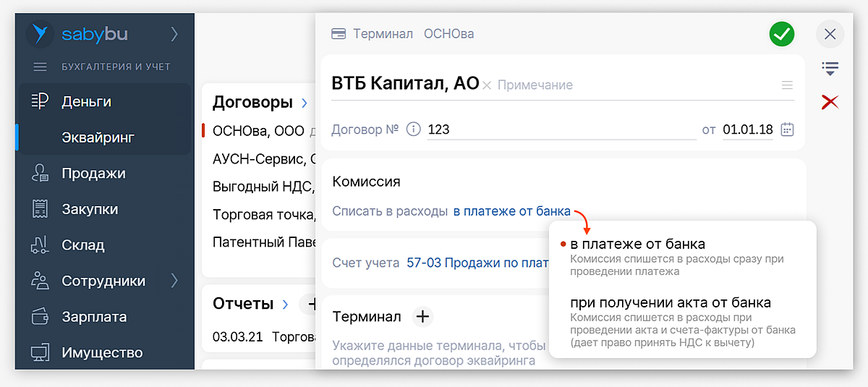Click the green checkmark save button
868x387 pixels.
pyautogui.click(x=782, y=34)
